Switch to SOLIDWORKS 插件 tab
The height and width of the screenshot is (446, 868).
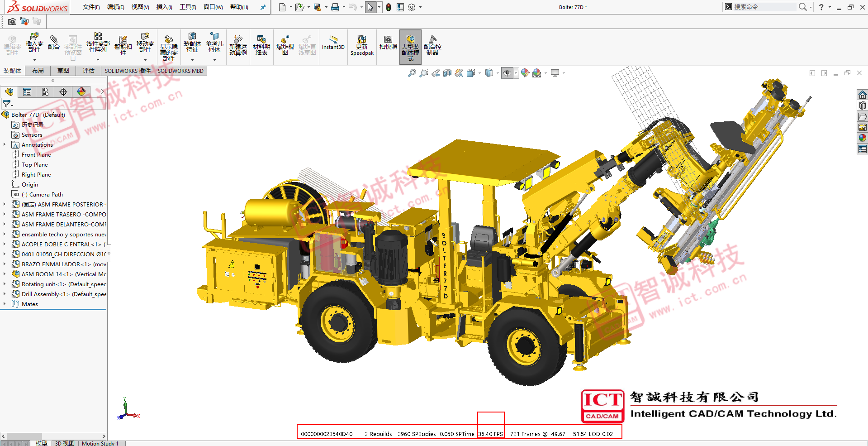128,71
